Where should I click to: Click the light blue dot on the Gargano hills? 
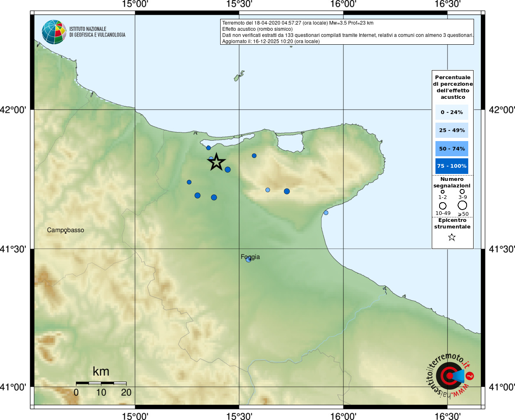coord(268,190)
